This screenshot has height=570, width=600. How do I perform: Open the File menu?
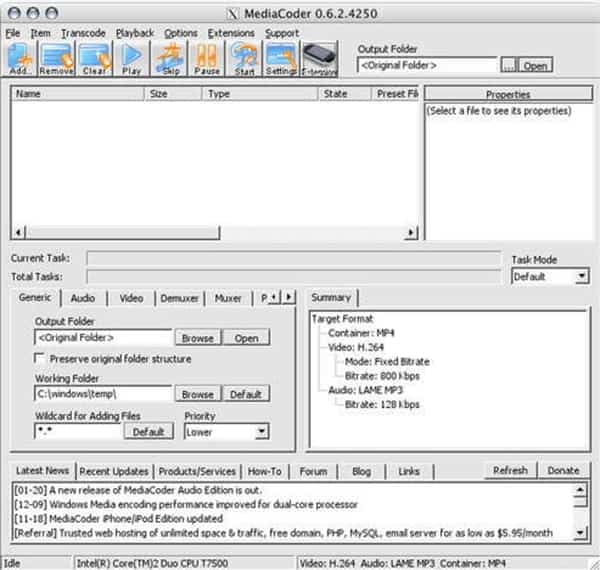(13, 33)
